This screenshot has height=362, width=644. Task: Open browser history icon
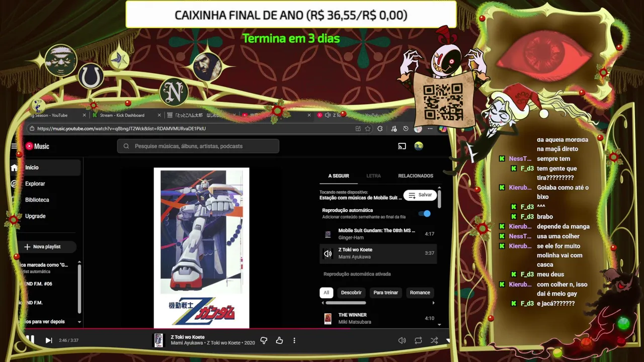click(x=406, y=129)
